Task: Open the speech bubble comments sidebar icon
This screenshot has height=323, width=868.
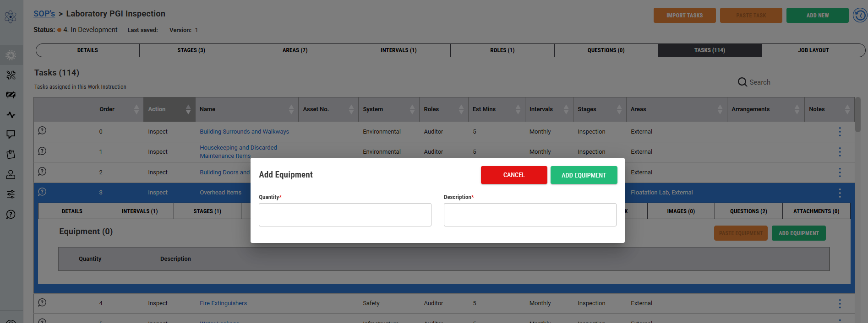Action: [x=11, y=135]
